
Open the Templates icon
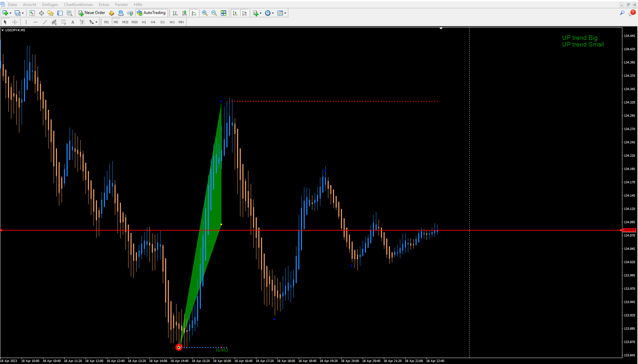pos(280,13)
